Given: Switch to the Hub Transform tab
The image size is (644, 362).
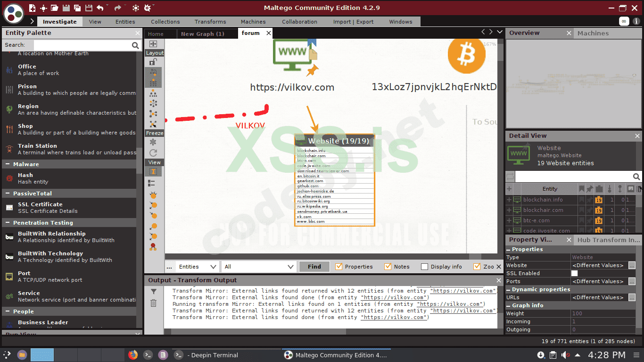Looking at the screenshot, I should [x=608, y=240].
